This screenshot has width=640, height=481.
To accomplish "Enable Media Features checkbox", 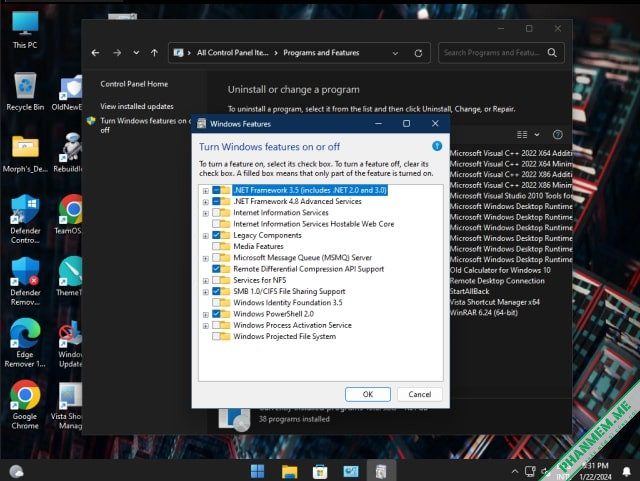I will click(x=216, y=246).
